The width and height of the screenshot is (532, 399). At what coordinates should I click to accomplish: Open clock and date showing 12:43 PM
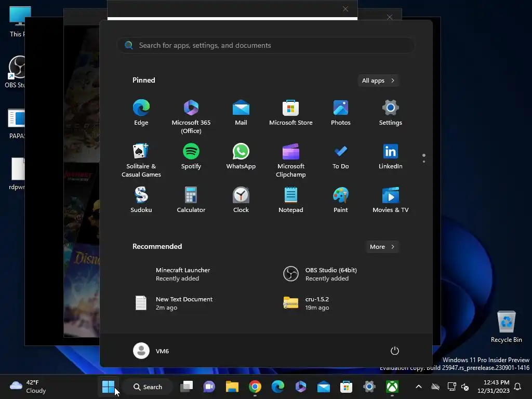point(494,387)
